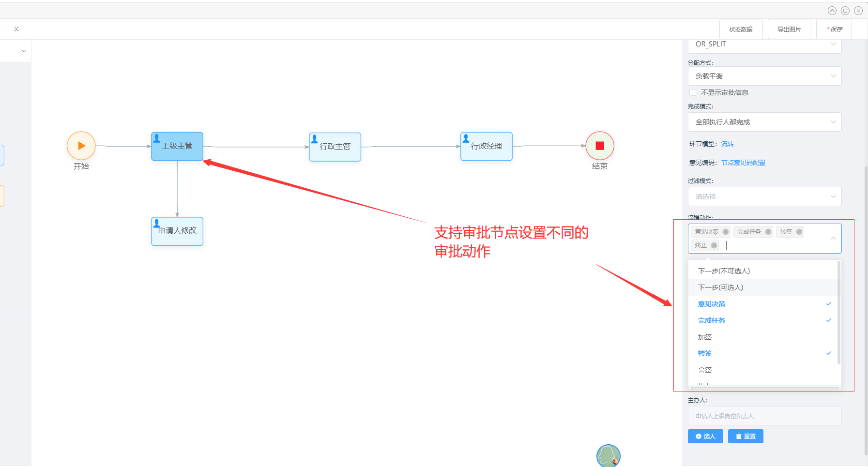This screenshot has width=868, height=467.
Task: Select the 行政主管 workflow node
Action: [x=335, y=147]
